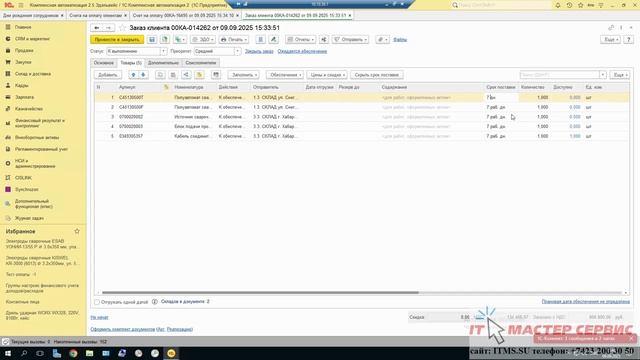Select row with article 0700020002
Screen dimensions: 640x360
pos(362,117)
